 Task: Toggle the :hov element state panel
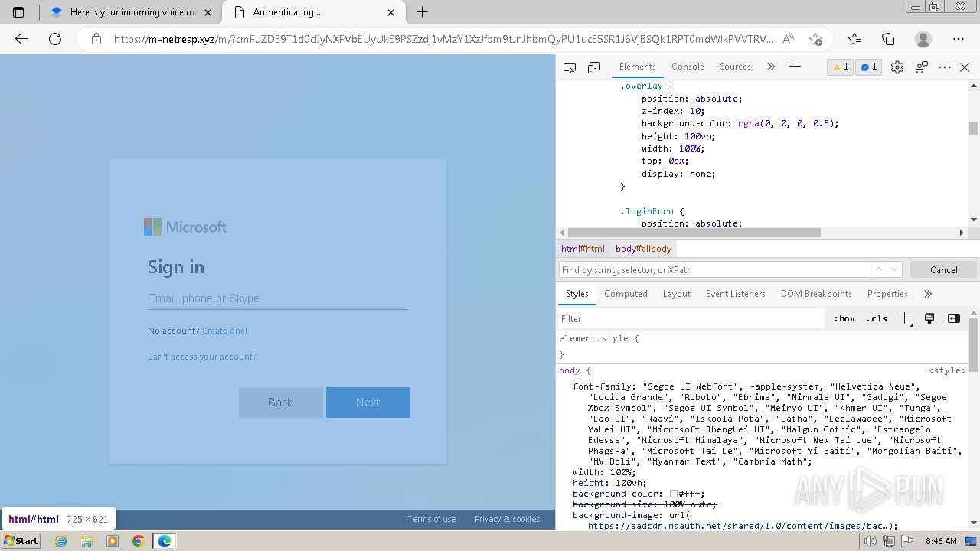pos(844,318)
